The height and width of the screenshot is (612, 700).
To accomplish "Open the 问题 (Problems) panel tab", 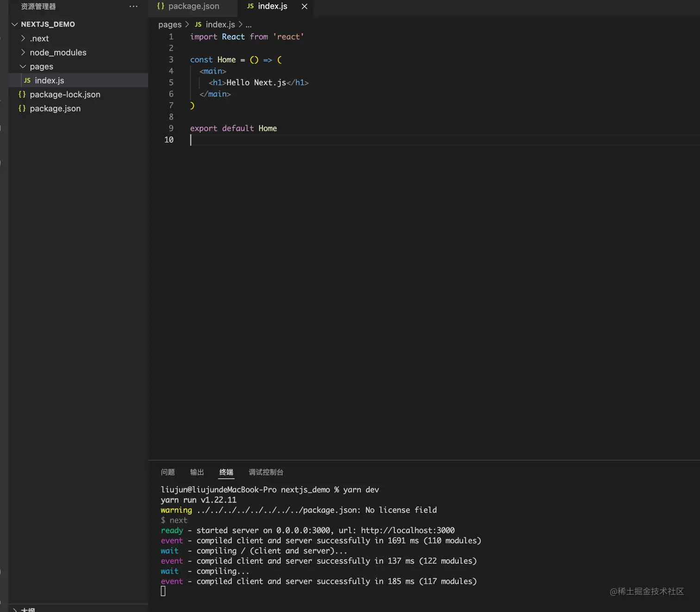I will click(x=168, y=472).
